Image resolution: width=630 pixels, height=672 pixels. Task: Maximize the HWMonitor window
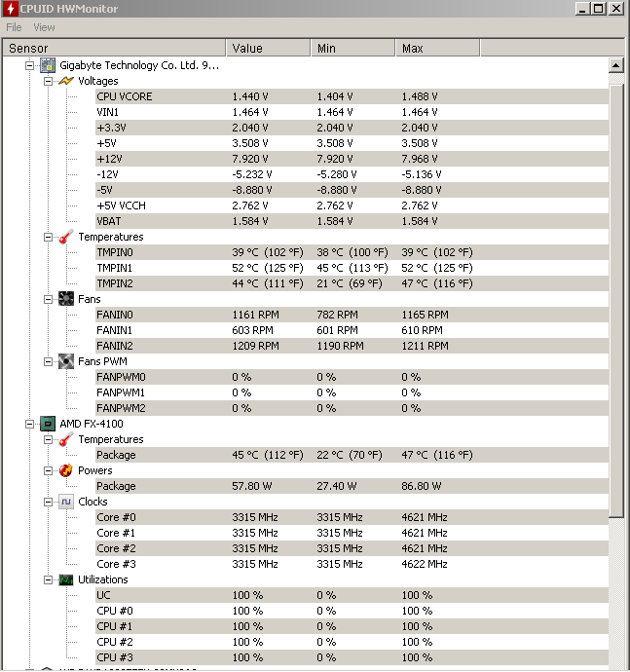click(x=599, y=9)
